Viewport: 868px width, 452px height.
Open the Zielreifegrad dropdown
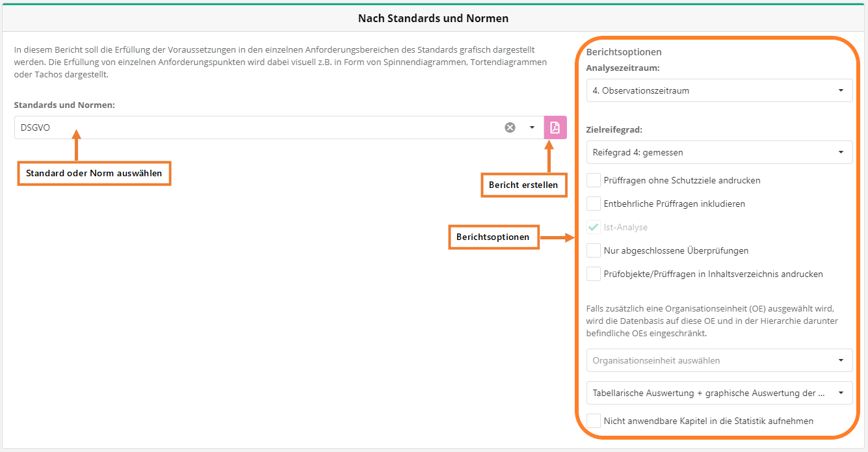pos(719,152)
